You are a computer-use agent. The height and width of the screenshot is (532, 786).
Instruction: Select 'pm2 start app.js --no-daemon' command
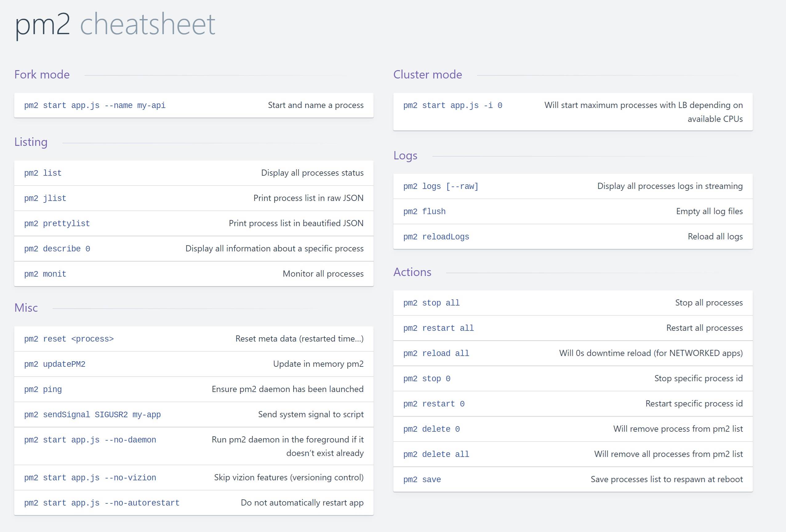(90, 440)
